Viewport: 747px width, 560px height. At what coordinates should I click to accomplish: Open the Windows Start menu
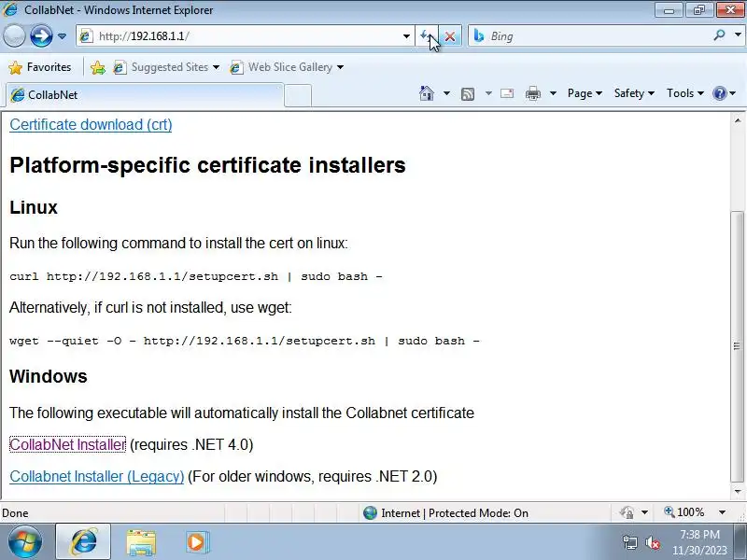pyautogui.click(x=25, y=542)
